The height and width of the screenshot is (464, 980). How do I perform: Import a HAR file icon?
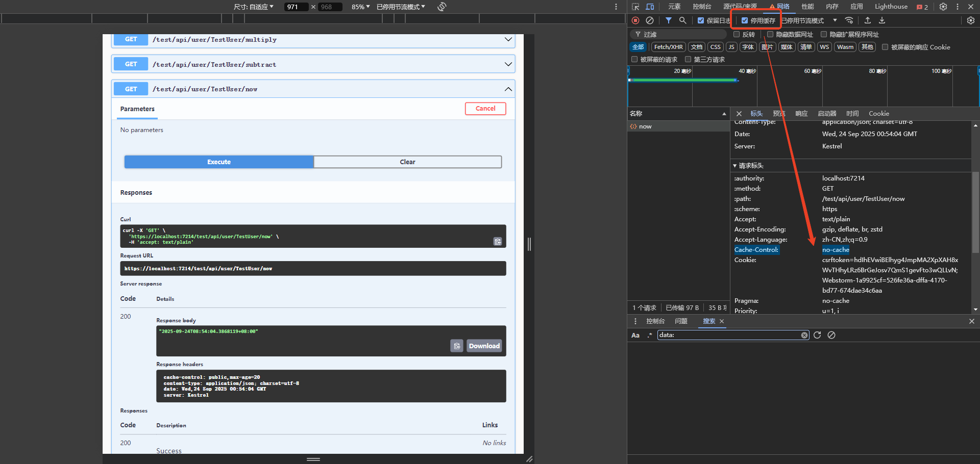(x=868, y=20)
